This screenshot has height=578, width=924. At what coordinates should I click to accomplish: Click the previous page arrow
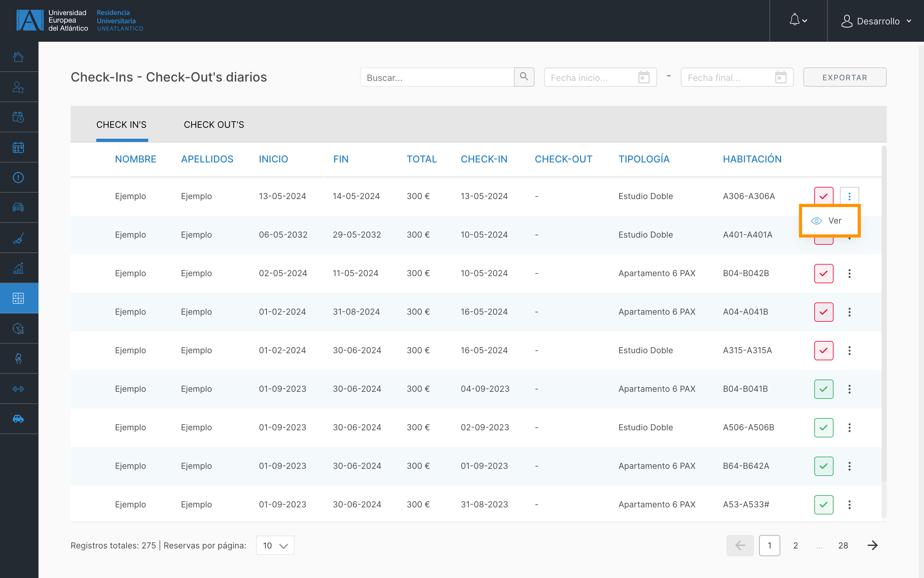tap(740, 546)
